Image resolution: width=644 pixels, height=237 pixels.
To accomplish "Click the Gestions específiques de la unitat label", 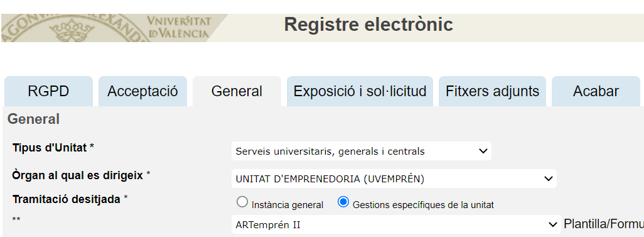I will pos(423,204).
